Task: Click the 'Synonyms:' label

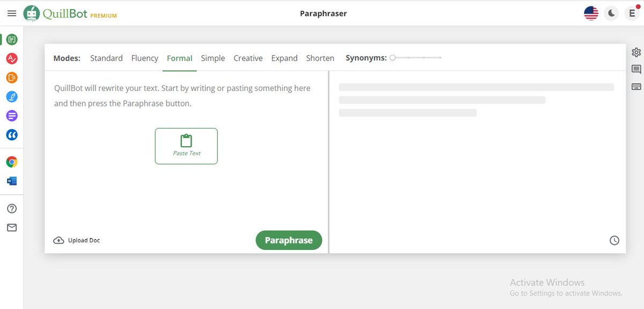Action: pyautogui.click(x=366, y=58)
